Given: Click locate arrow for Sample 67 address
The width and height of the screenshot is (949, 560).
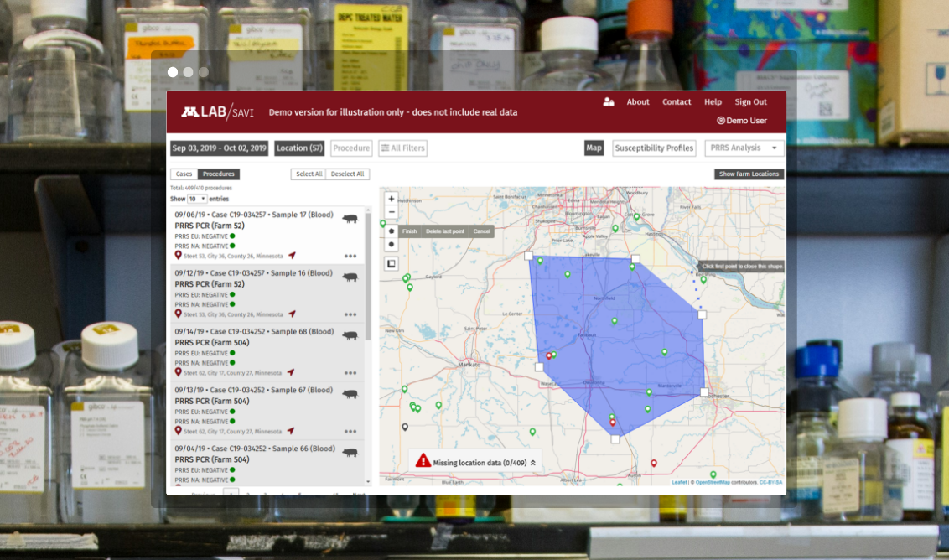Looking at the screenshot, I should point(291,430).
